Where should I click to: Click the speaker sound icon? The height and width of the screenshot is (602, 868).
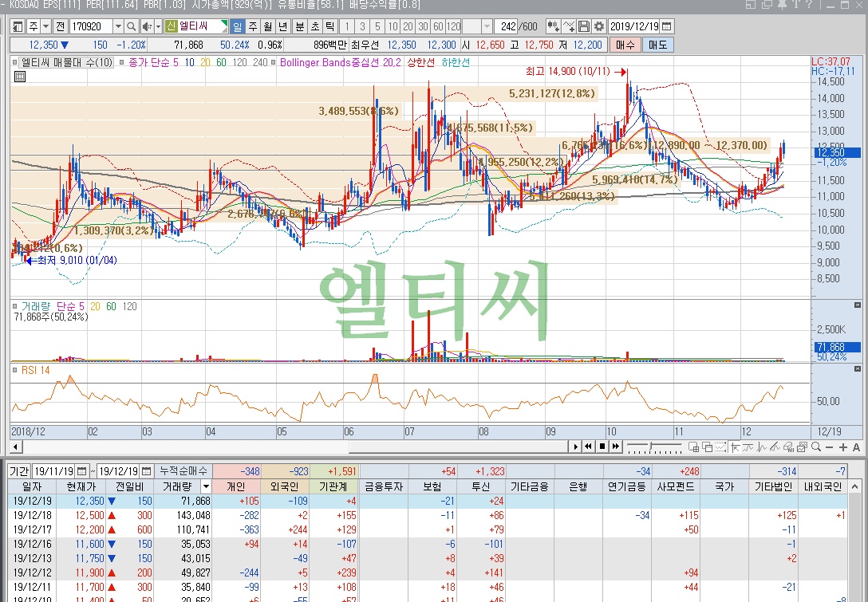pyautogui.click(x=147, y=26)
